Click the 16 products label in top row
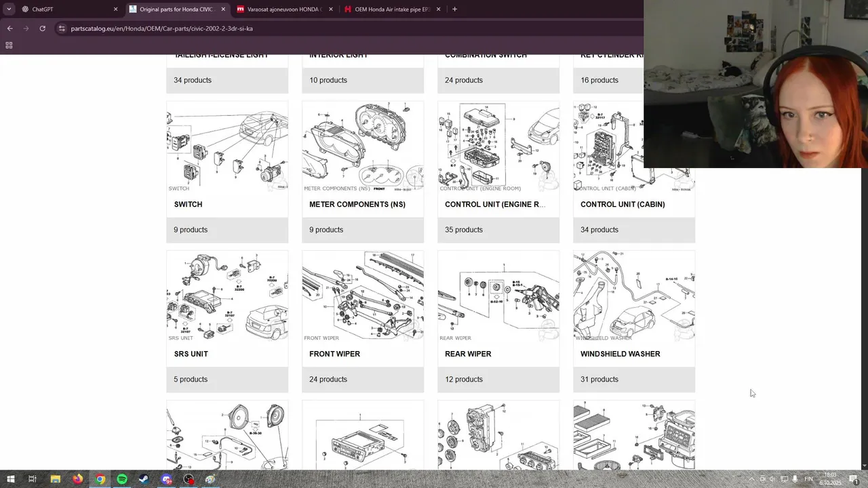The height and width of the screenshot is (488, 868). tap(599, 80)
